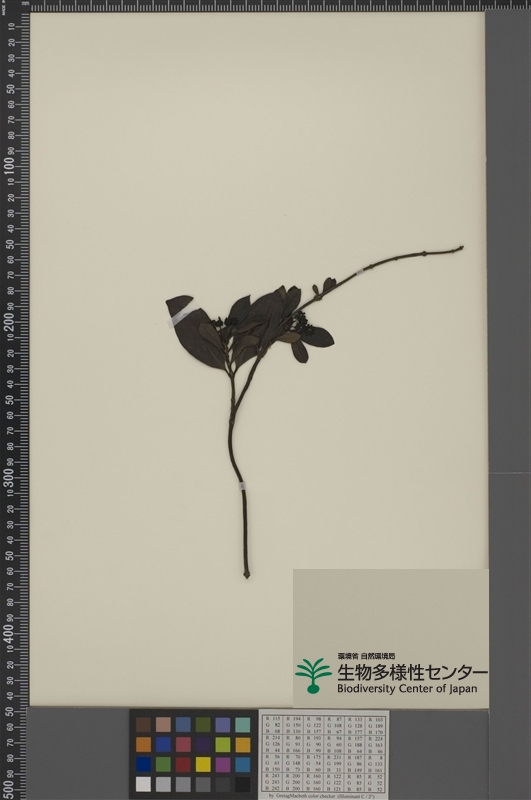Pick the teal swatch ending the top row
Viewport: 531px width, 800px height.
pos(243,724)
